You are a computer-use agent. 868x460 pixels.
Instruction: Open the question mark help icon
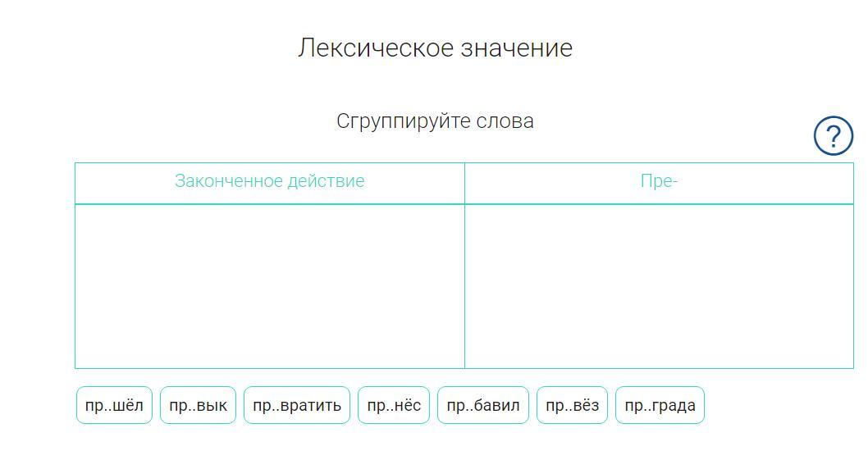pyautogui.click(x=833, y=135)
